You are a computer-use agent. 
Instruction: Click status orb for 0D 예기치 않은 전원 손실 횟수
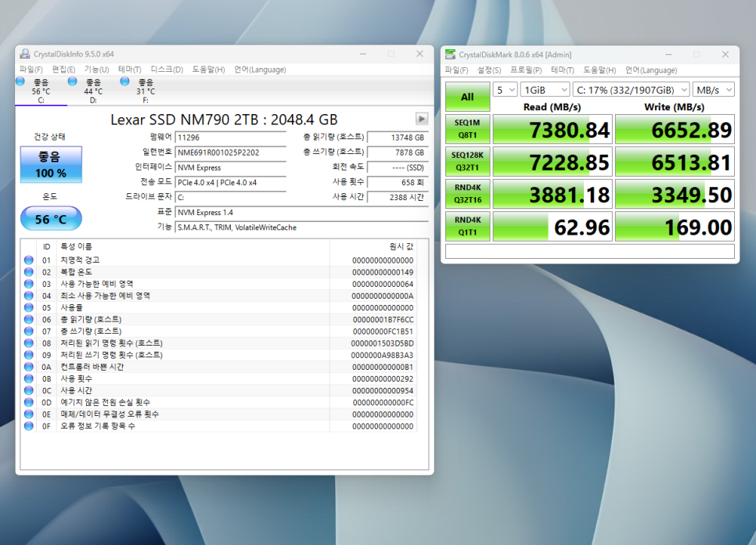click(29, 403)
